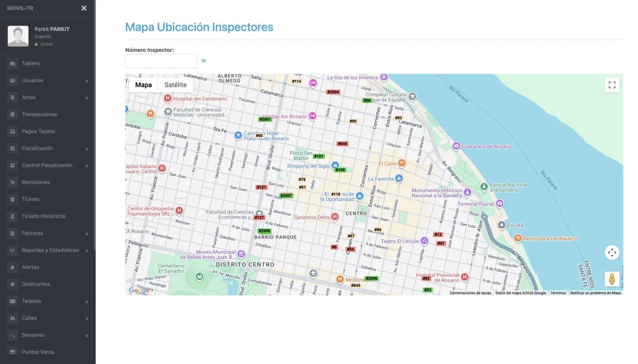Click inspector marker #109
This screenshot has width=638, height=364.
point(340,170)
